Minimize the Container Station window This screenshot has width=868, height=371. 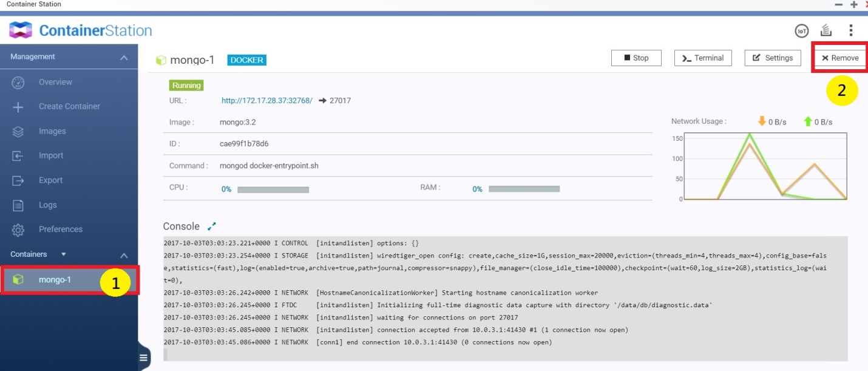[839, 4]
